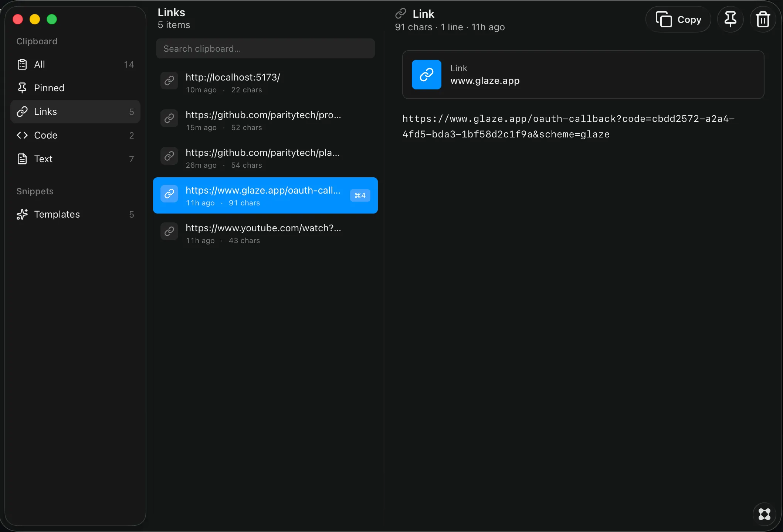The width and height of the screenshot is (783, 532).
Task: Copy the selected link
Action: (x=678, y=20)
